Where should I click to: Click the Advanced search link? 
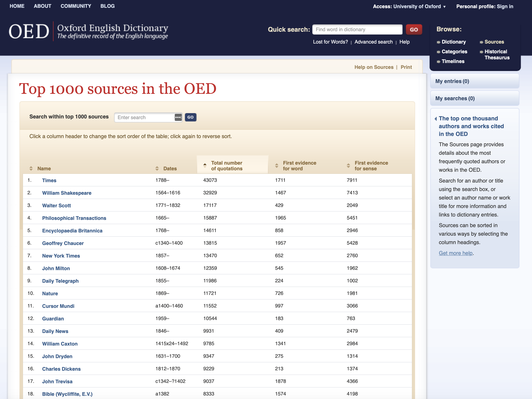373,42
